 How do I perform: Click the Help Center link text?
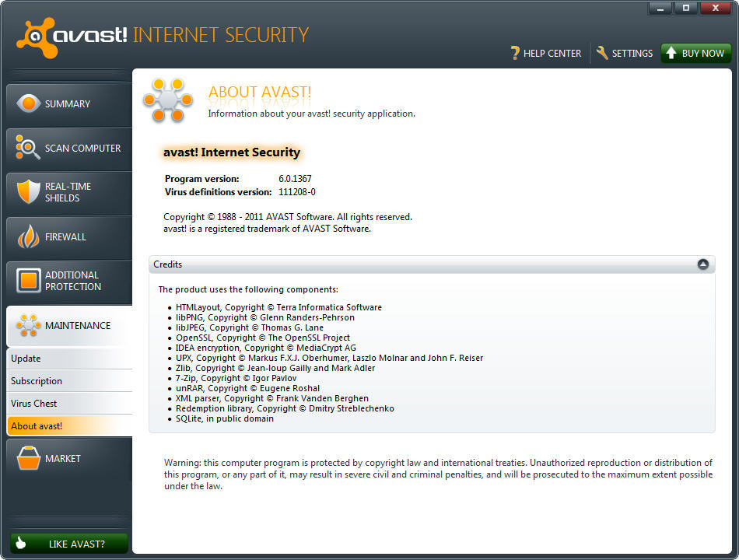(x=552, y=54)
